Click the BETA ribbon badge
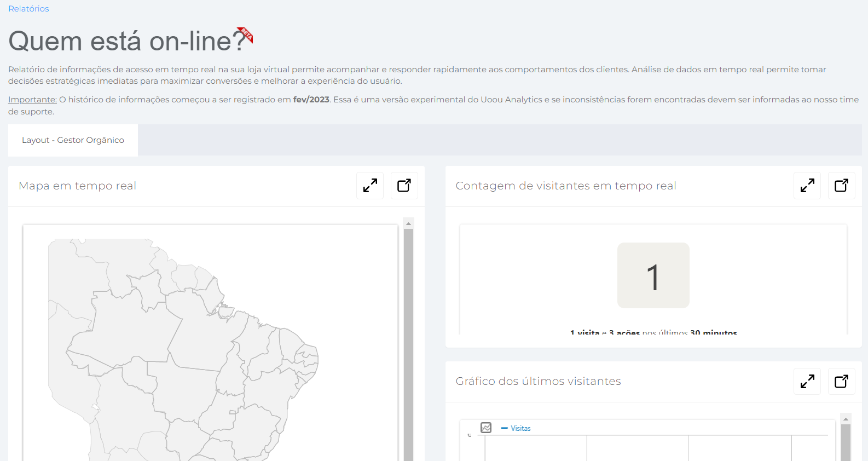Image resolution: width=868 pixels, height=461 pixels. tap(246, 34)
